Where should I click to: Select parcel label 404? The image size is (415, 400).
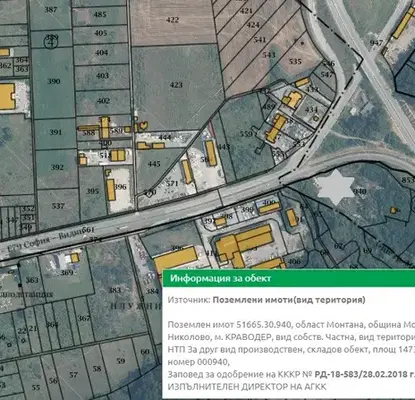(x=101, y=53)
